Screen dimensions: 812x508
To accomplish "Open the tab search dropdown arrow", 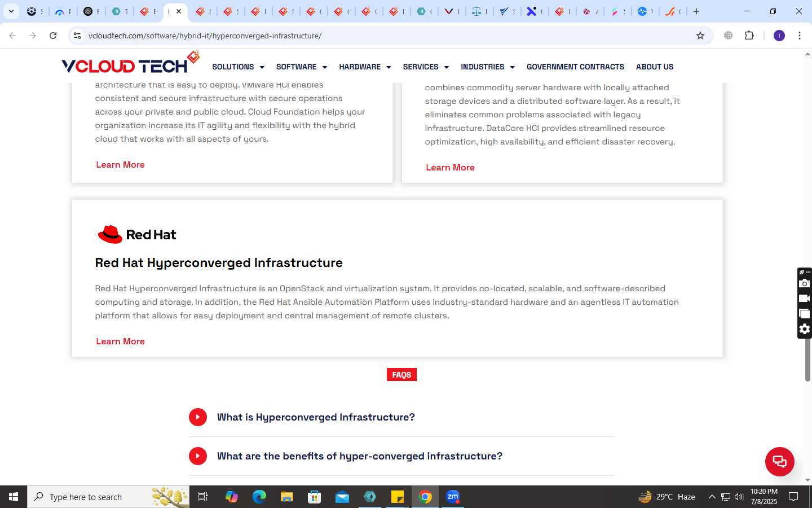I will coord(11,11).
